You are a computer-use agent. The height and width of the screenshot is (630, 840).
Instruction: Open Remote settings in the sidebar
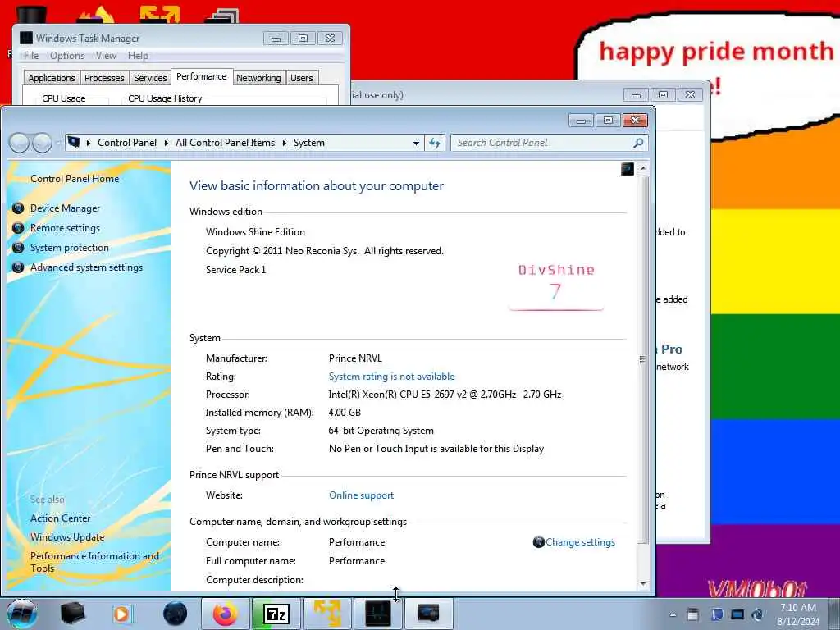tap(65, 228)
